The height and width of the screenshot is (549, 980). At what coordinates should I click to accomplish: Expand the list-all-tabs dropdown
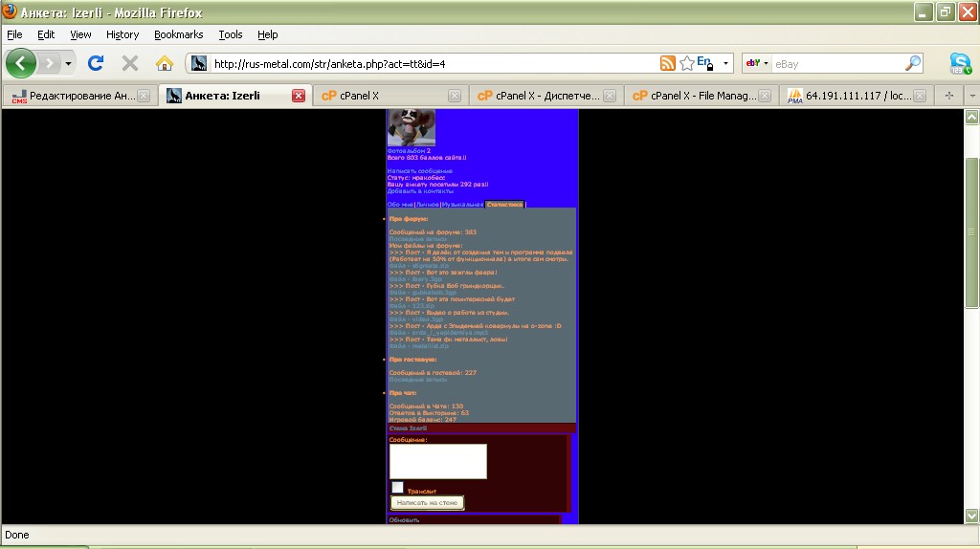point(971,96)
